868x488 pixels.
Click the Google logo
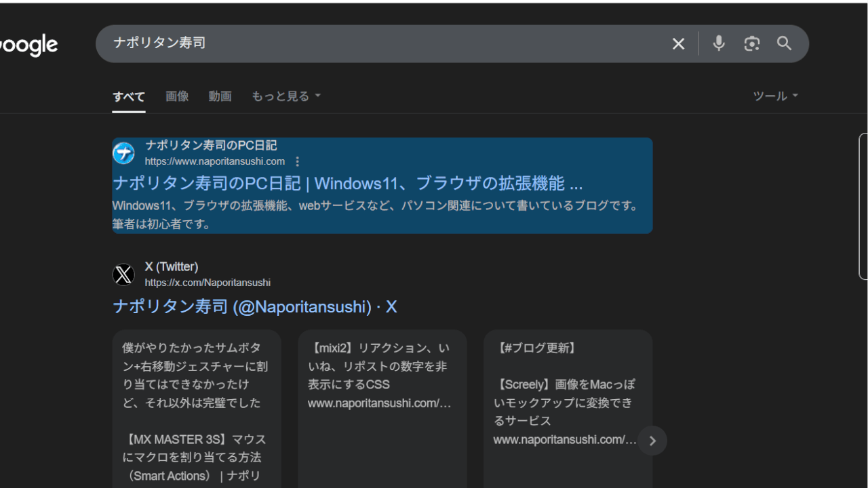click(28, 45)
